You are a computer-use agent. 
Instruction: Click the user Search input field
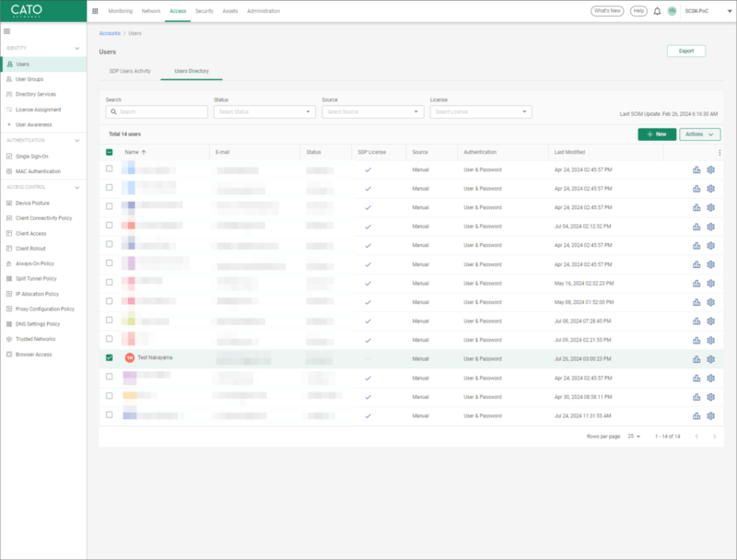point(157,111)
